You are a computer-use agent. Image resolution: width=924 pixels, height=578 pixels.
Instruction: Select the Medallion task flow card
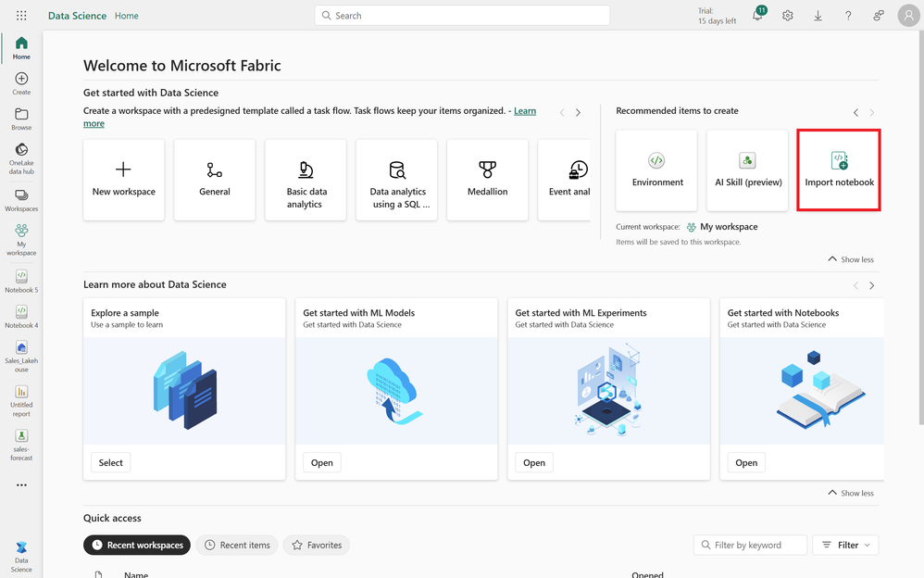[x=487, y=180]
